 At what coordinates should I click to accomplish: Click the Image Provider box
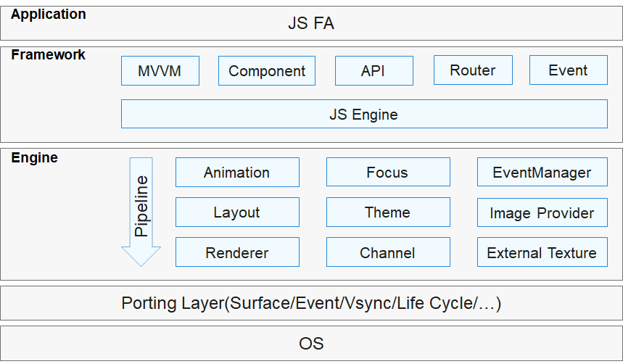(x=542, y=212)
